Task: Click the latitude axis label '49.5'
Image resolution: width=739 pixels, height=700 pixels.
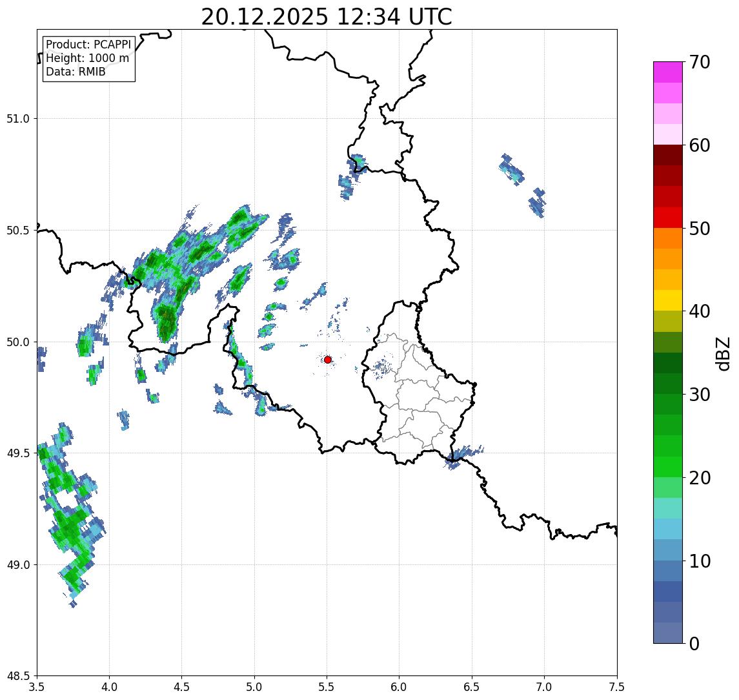Action: tap(18, 453)
